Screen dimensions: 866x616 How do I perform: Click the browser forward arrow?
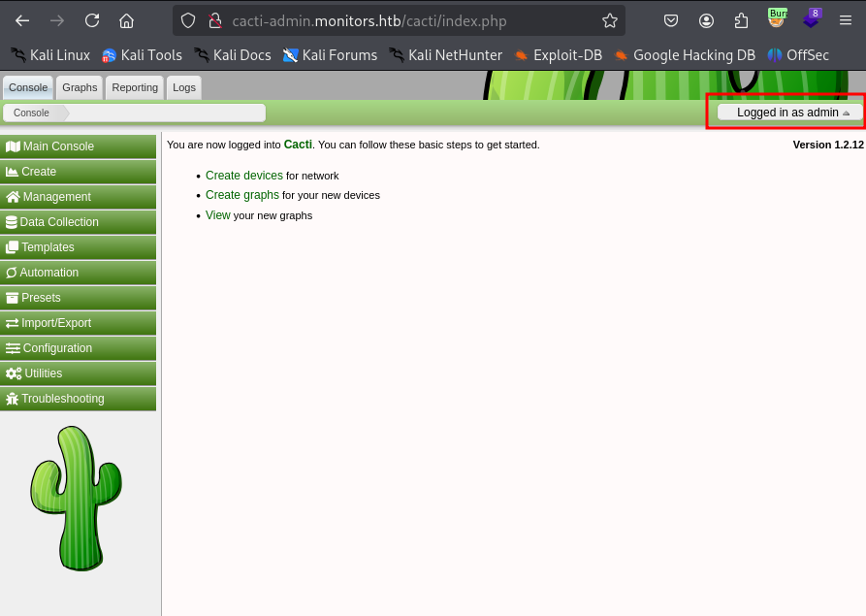click(x=57, y=21)
